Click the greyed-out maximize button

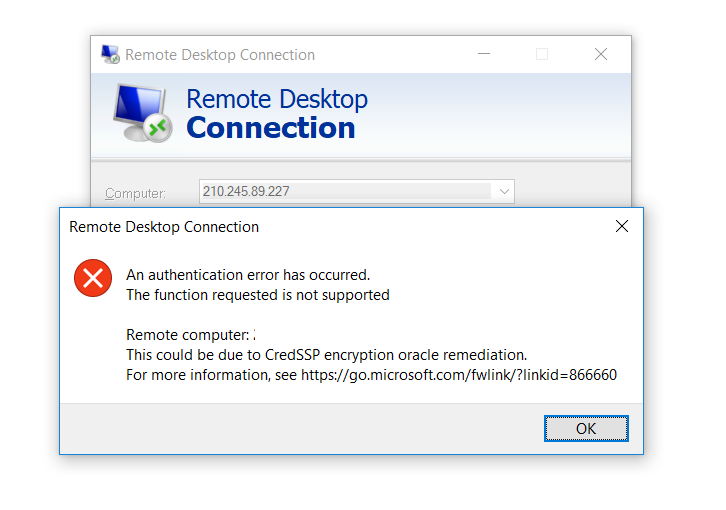[542, 54]
